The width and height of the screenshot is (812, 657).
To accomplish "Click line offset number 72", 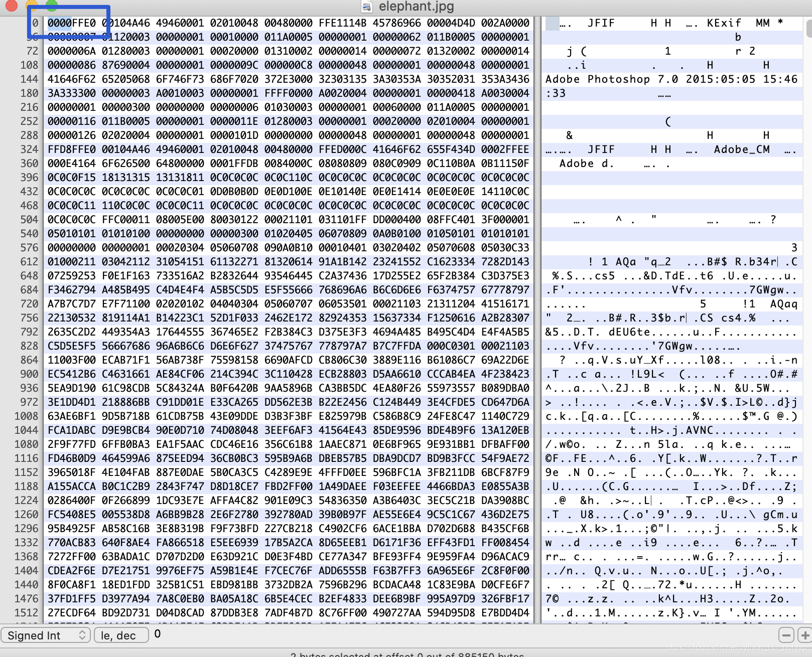I will [x=32, y=51].
